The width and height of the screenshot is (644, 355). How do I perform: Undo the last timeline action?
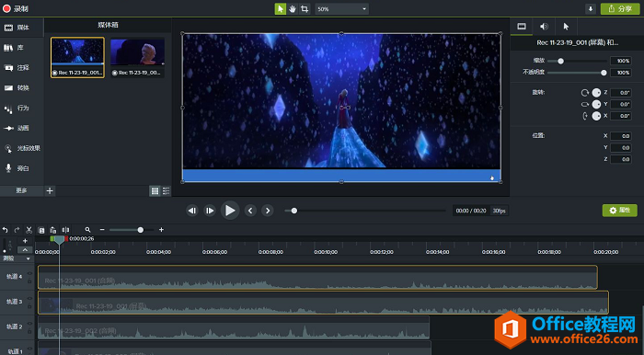(5, 230)
